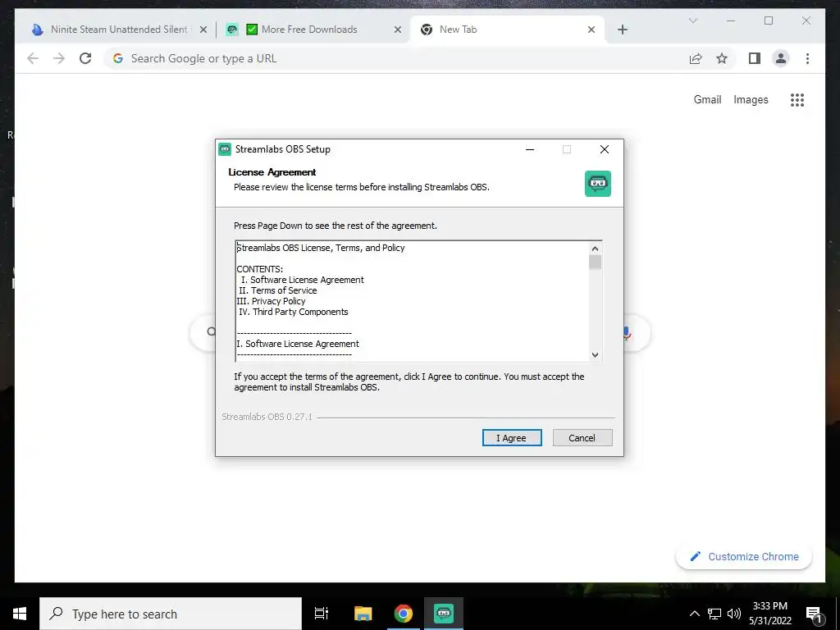Click the Google icon in address bar
Image resolution: width=840 pixels, height=630 pixels.
coord(118,58)
